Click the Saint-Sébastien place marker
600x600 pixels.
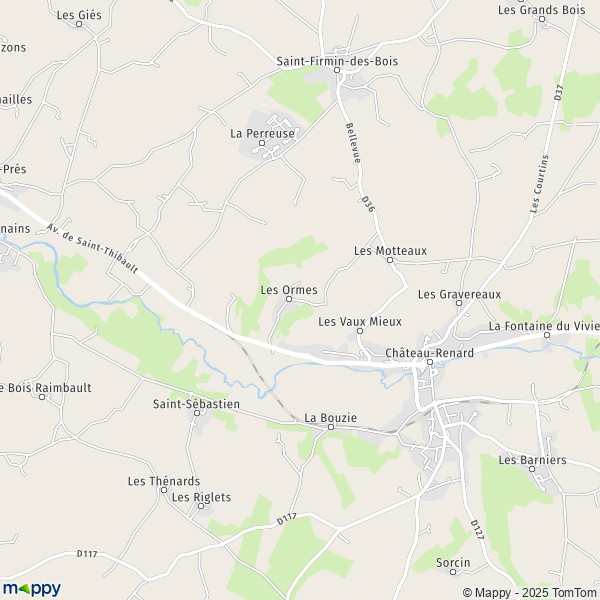(x=197, y=413)
